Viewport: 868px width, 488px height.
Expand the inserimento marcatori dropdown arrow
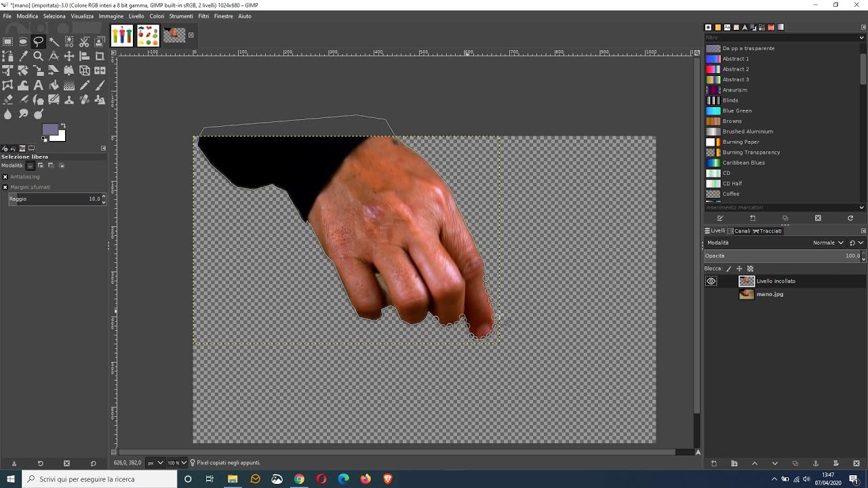coord(862,207)
